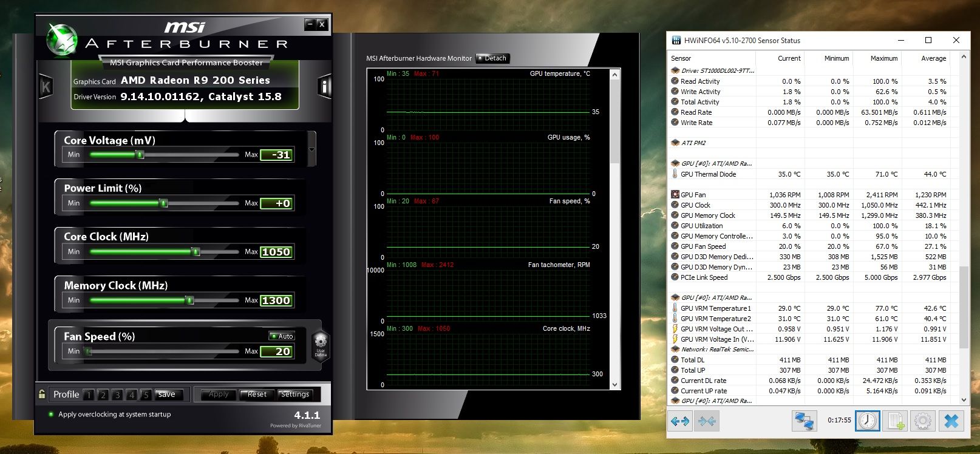Detach the hardware monitor panel
The height and width of the screenshot is (454, 980).
pyautogui.click(x=492, y=58)
